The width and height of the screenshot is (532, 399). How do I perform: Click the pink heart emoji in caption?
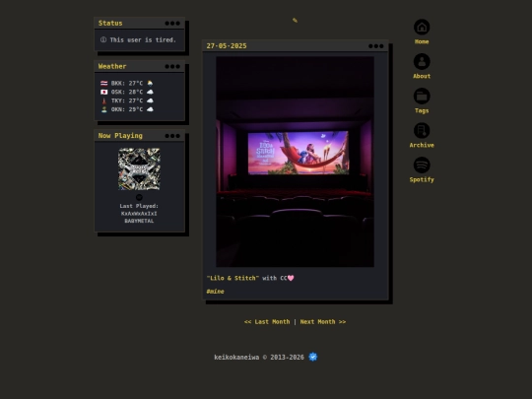click(291, 278)
